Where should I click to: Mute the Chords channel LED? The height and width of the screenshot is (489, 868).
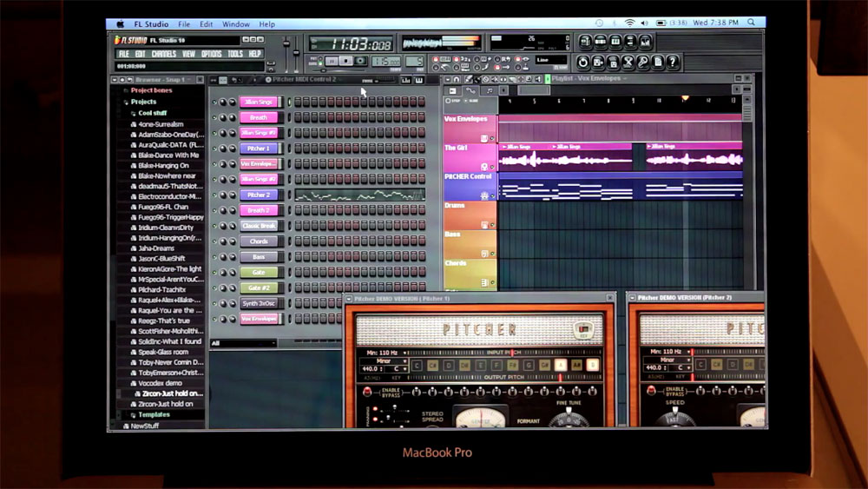pyautogui.click(x=214, y=242)
